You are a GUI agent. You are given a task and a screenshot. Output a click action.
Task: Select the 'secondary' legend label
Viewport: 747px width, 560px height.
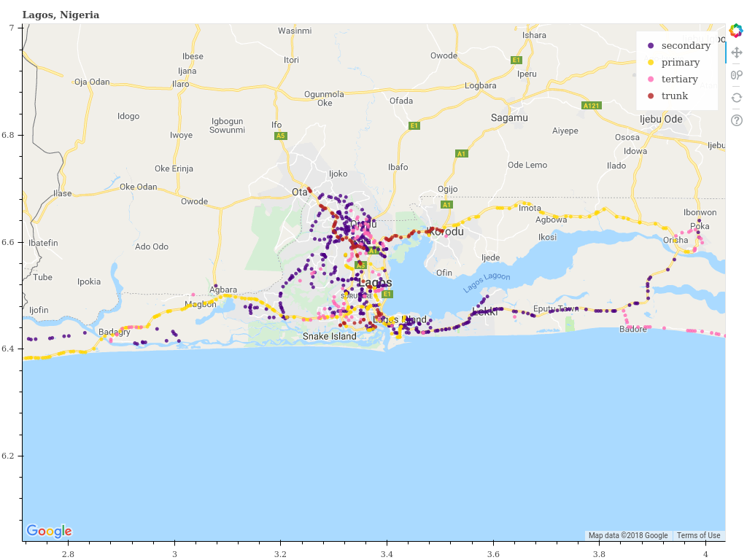(686, 46)
